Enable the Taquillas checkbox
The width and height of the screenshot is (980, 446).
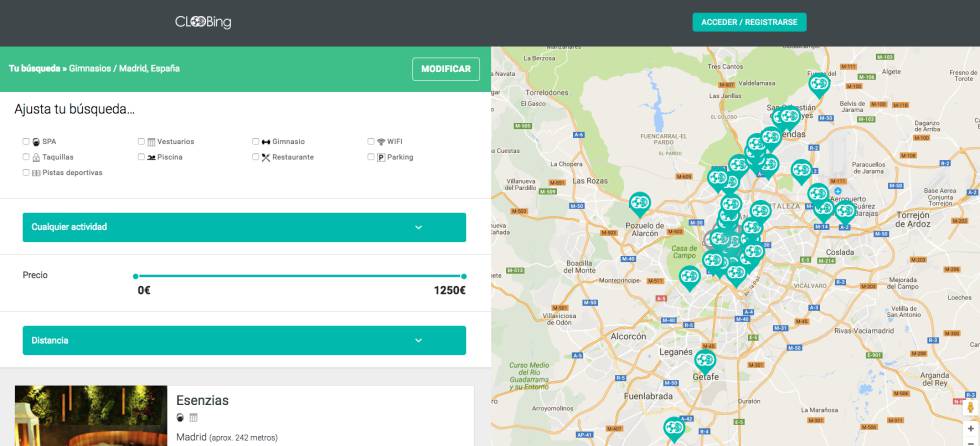pyautogui.click(x=26, y=157)
